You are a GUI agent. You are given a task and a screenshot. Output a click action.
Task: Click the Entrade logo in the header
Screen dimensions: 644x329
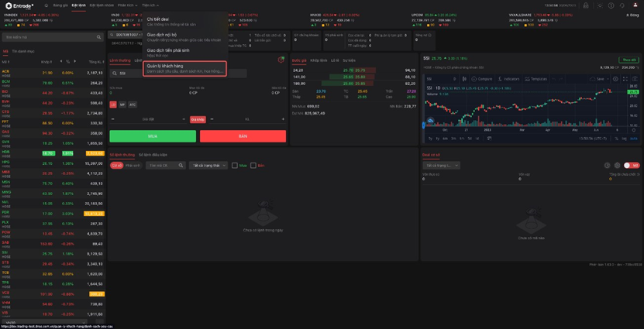pyautogui.click(x=19, y=5)
